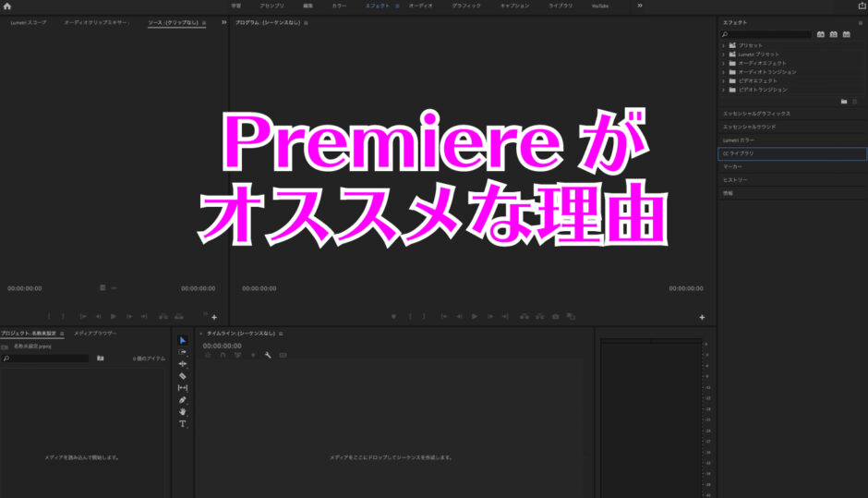Toggle insert sequences as nests button
Viewport: 868px width, 498px height.
pos(208,355)
